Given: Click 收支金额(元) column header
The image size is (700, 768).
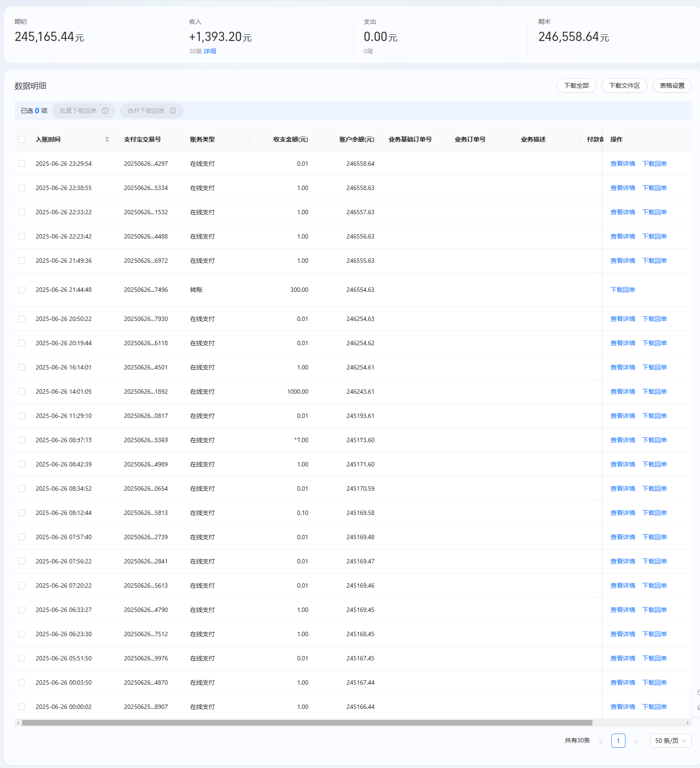Looking at the screenshot, I should 291,139.
